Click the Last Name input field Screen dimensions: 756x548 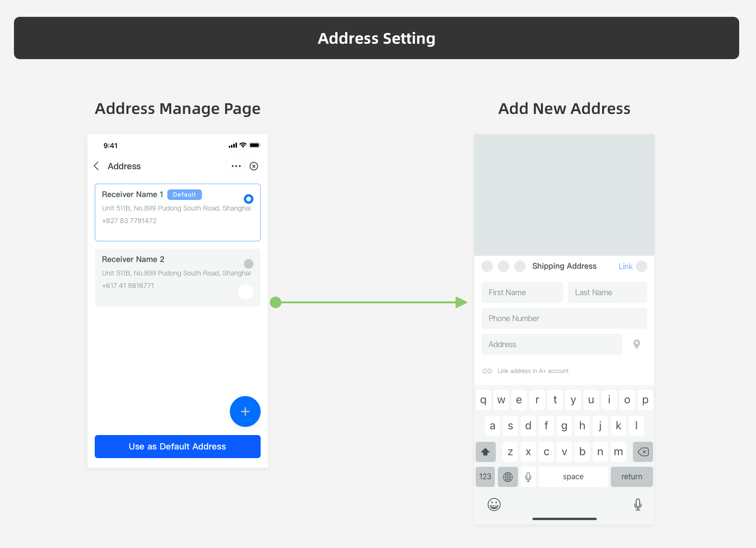tap(607, 292)
